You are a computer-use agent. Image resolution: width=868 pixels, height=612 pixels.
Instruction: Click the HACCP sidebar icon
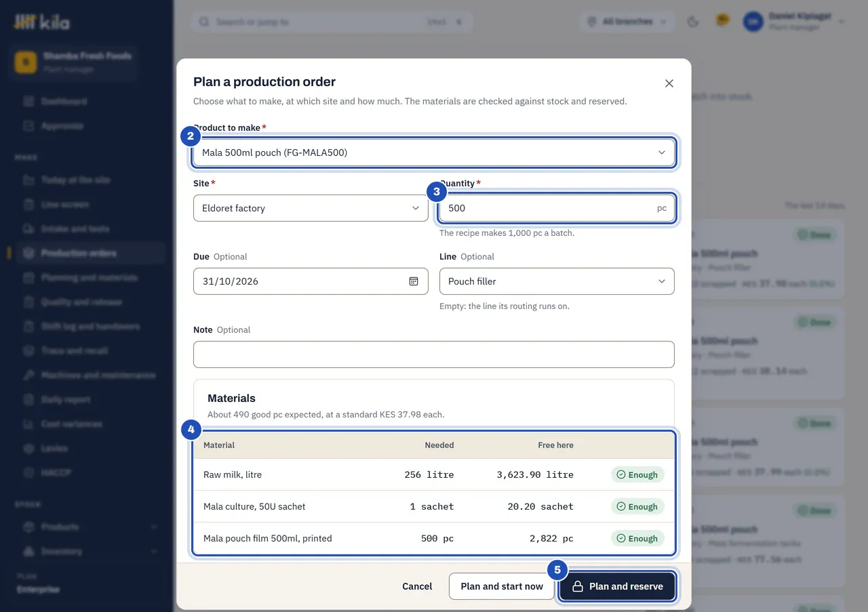[x=28, y=472]
